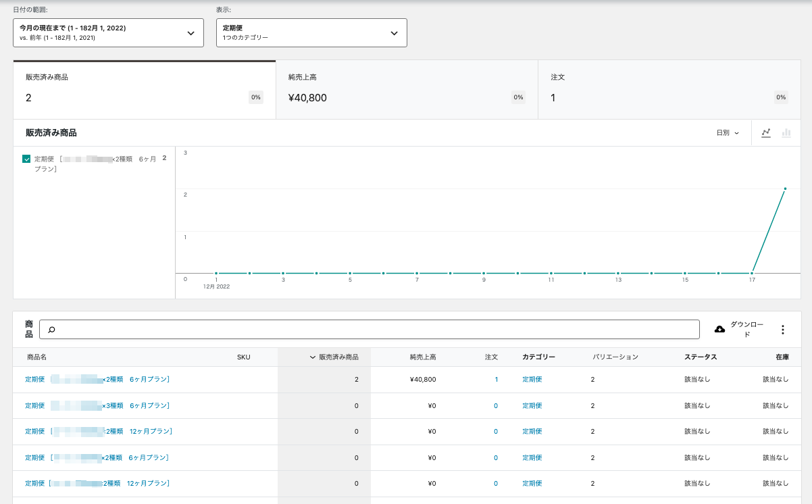Click the search magnifier icon
The image size is (812, 504).
(x=51, y=330)
